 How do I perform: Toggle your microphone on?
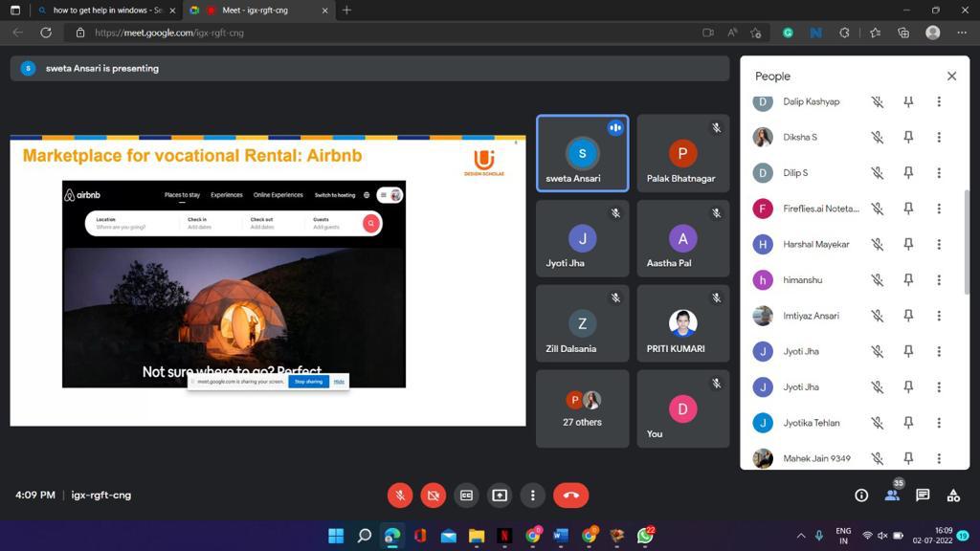[400, 495]
